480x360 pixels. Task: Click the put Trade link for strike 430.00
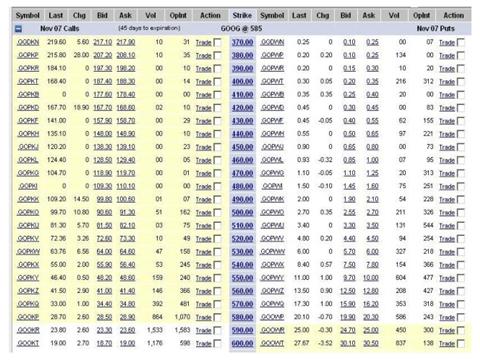coord(447,121)
